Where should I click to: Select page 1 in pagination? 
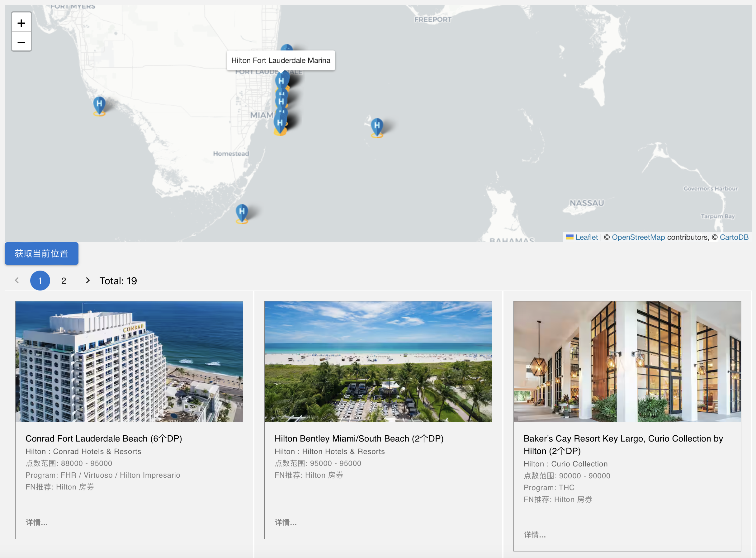(x=40, y=281)
